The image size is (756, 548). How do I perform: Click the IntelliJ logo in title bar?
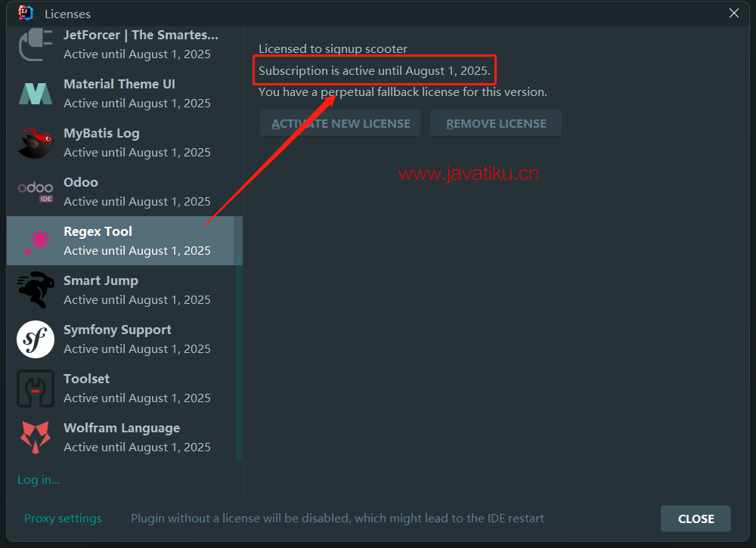pyautogui.click(x=26, y=13)
